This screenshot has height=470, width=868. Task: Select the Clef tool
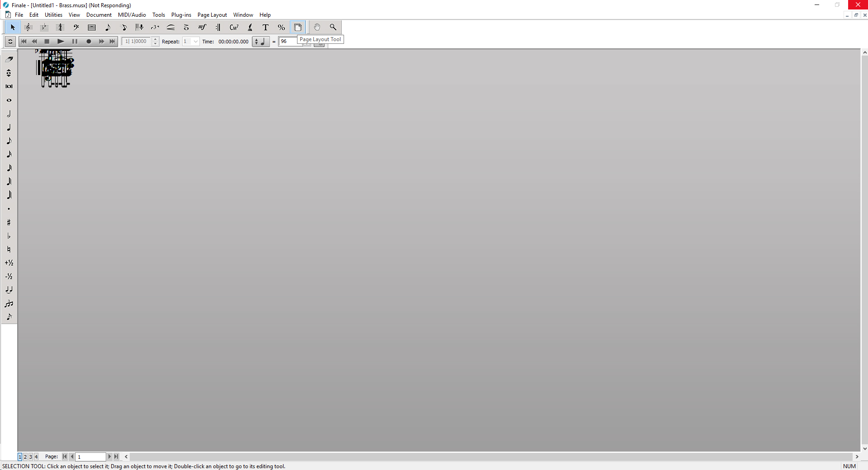tap(76, 28)
